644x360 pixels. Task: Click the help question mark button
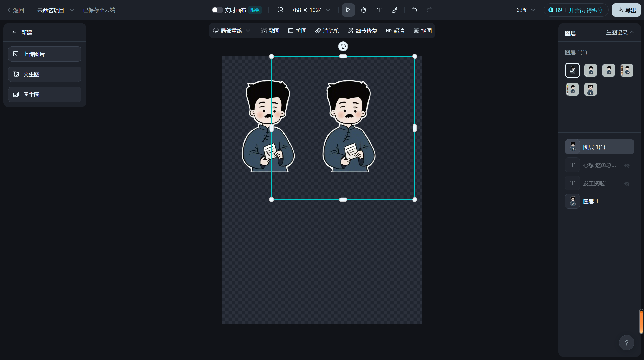(x=626, y=342)
